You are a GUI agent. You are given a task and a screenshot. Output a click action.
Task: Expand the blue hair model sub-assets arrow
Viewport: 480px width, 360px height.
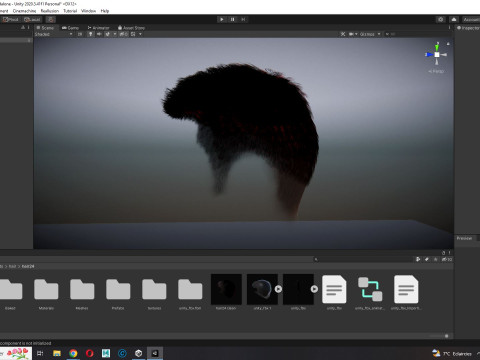278,289
